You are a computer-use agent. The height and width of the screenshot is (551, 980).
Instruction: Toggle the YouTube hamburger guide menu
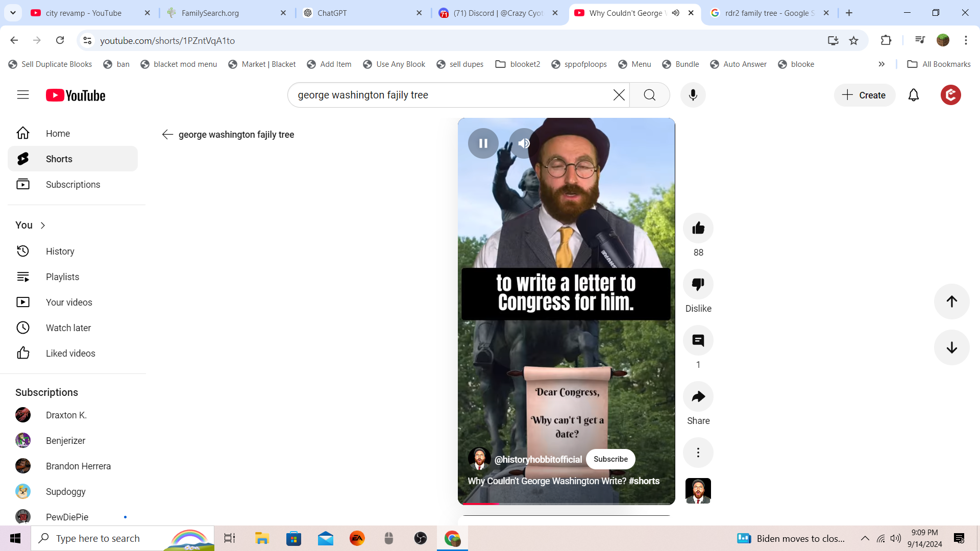[23, 95]
